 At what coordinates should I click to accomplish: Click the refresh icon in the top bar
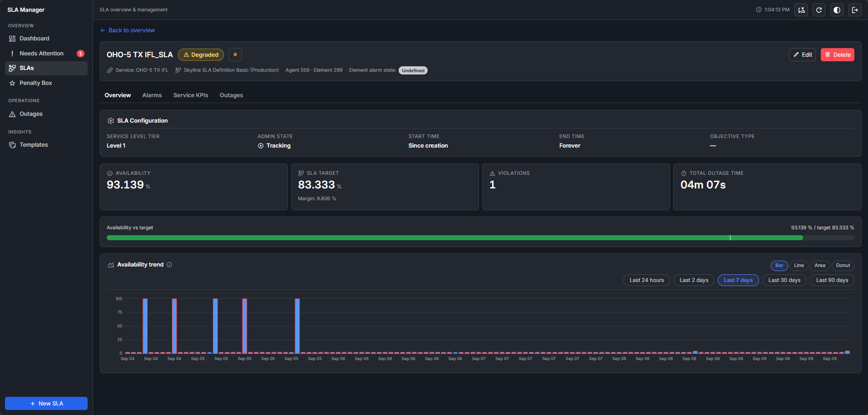[819, 10]
